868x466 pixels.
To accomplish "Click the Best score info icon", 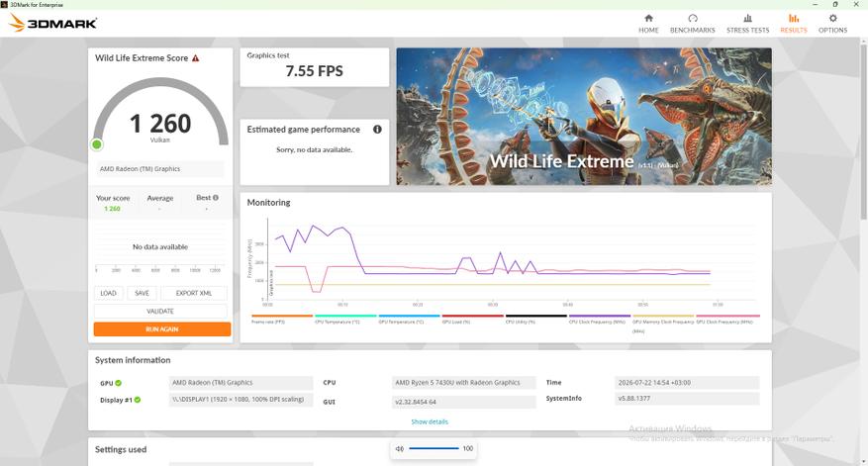I will coord(216,198).
